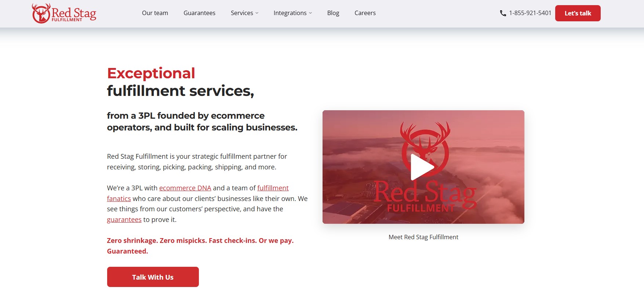Image resolution: width=644 pixels, height=305 pixels.
Task: Go to the Guarantees nav item
Action: (x=199, y=13)
